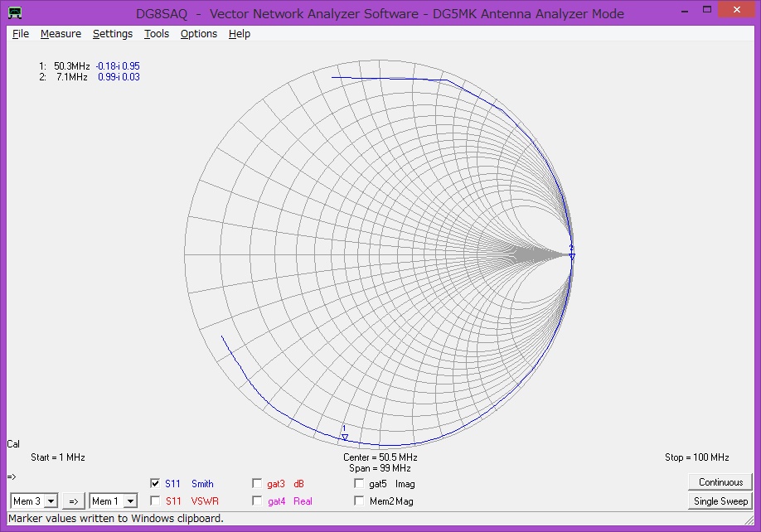Click the status bar clipboard message
This screenshot has width=761, height=532.
click(x=115, y=519)
